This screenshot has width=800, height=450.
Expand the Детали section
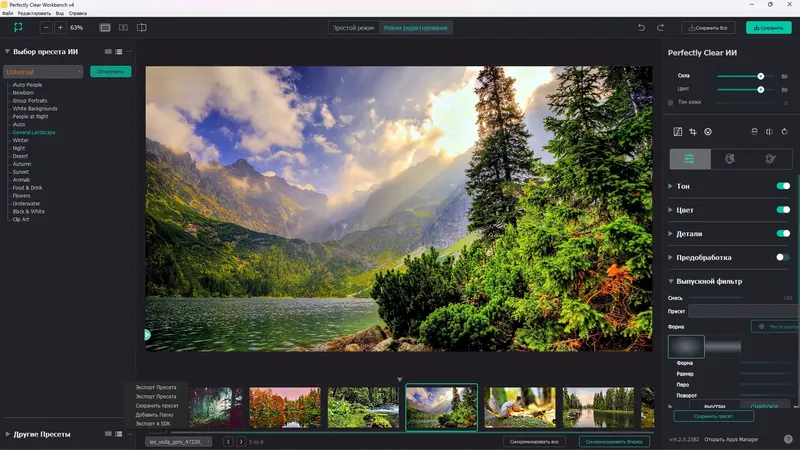tap(670, 234)
